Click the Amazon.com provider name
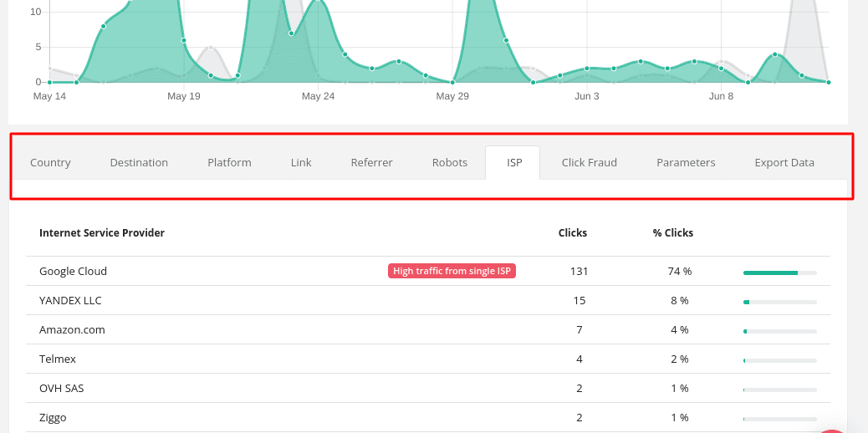The height and width of the screenshot is (433, 868). pos(72,329)
